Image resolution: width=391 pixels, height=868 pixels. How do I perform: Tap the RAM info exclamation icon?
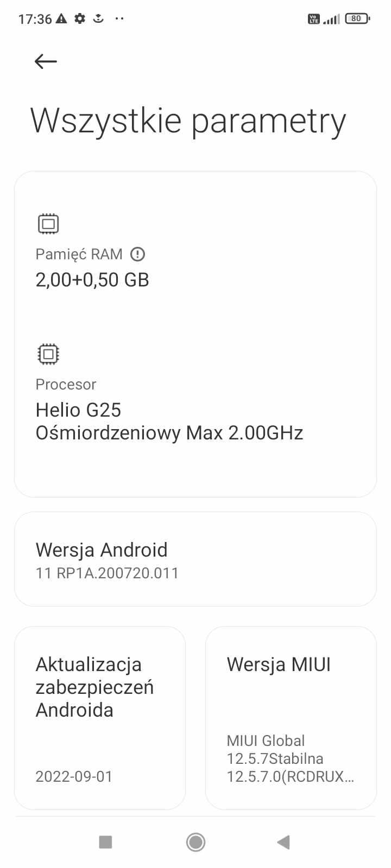[x=138, y=254]
